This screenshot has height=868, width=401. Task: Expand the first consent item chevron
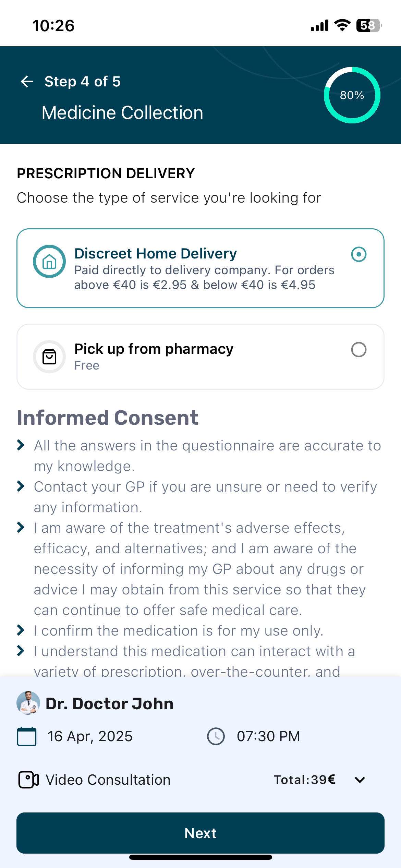(x=21, y=445)
